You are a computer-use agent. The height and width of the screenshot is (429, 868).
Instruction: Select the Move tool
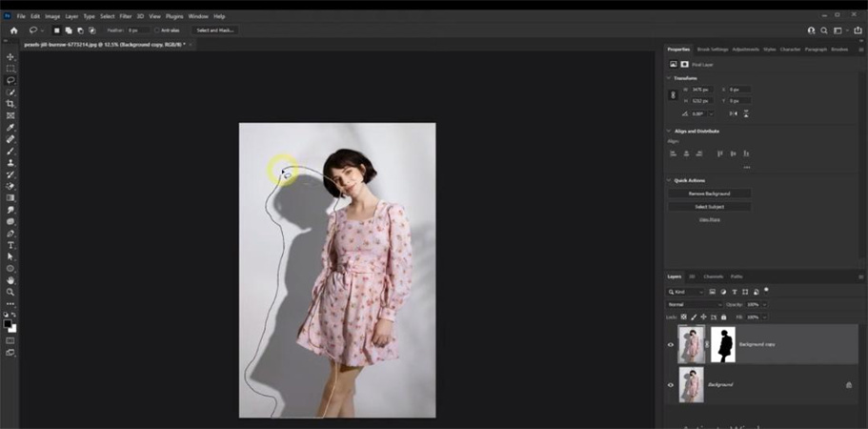click(10, 57)
